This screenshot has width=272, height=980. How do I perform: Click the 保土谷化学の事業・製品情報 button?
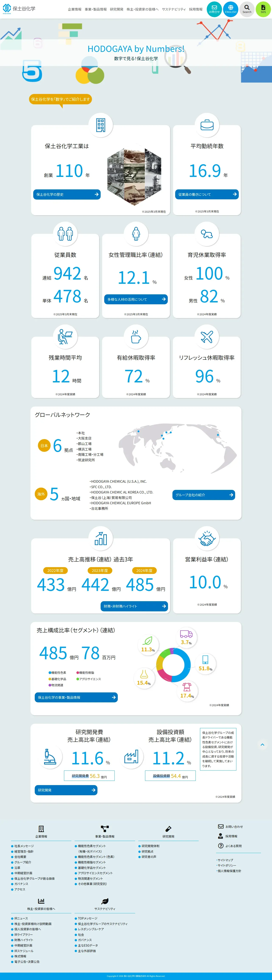(x=76, y=697)
